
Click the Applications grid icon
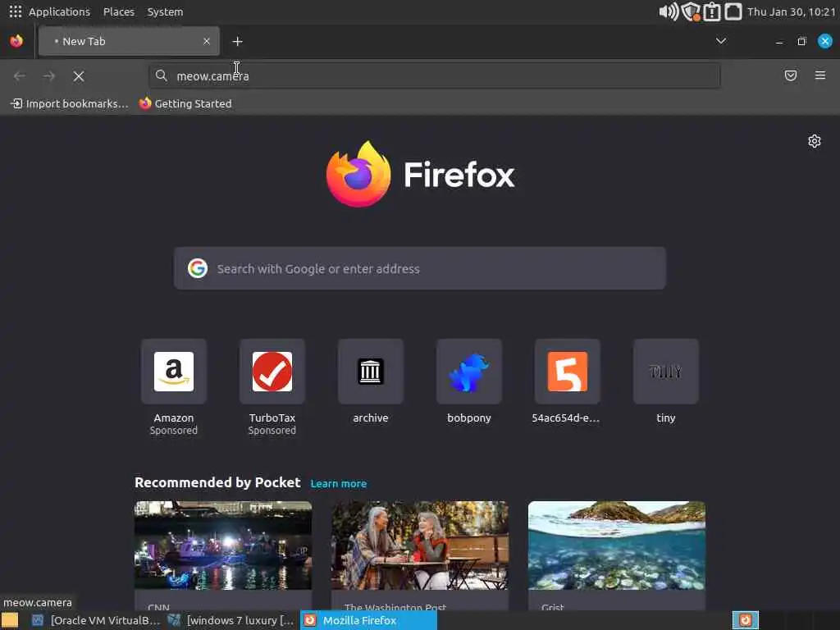tap(16, 11)
